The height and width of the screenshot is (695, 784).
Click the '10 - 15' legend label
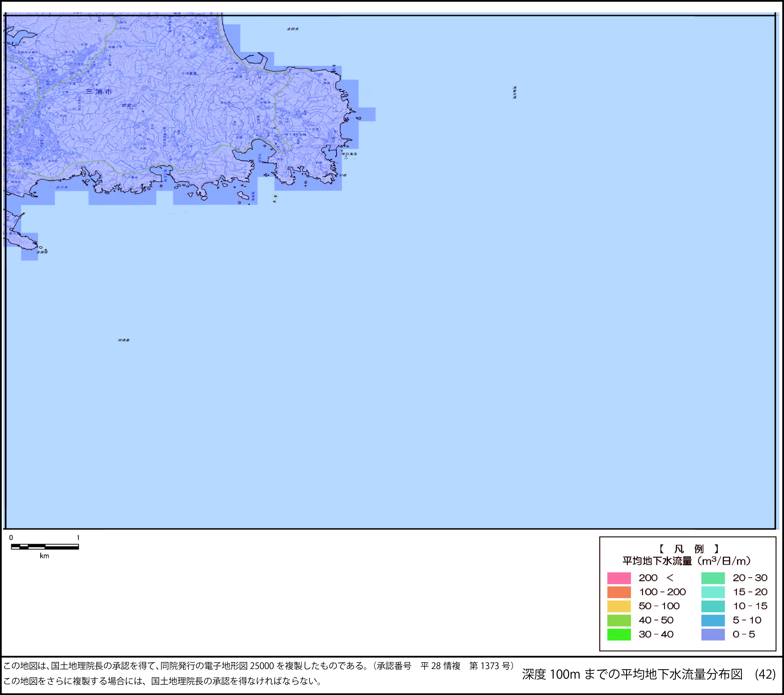tap(750, 606)
